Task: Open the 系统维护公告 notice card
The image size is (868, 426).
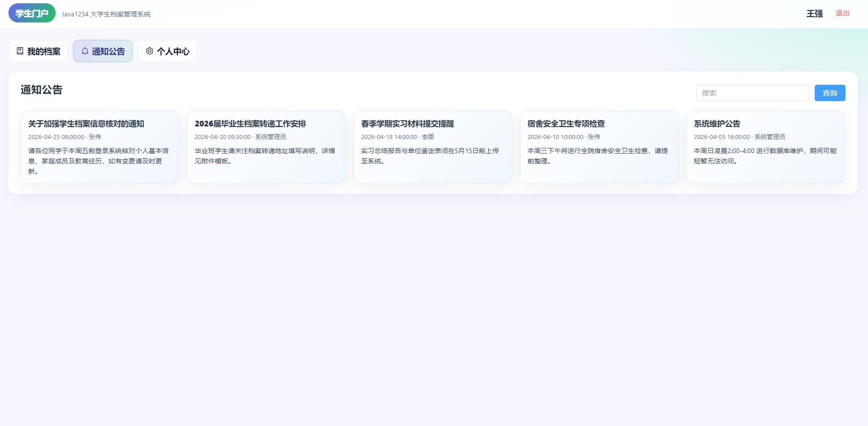Action: (766, 147)
